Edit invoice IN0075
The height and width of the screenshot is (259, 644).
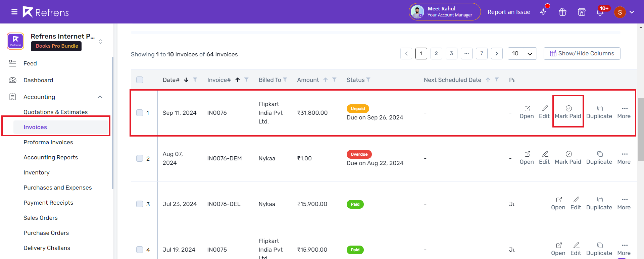[x=576, y=249]
